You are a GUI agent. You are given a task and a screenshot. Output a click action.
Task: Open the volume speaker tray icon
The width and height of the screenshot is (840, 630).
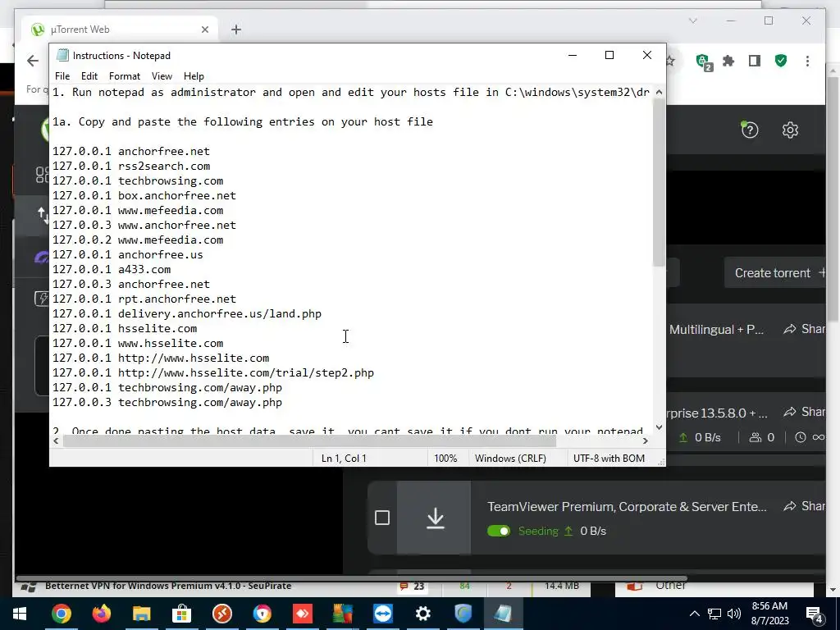point(734,614)
